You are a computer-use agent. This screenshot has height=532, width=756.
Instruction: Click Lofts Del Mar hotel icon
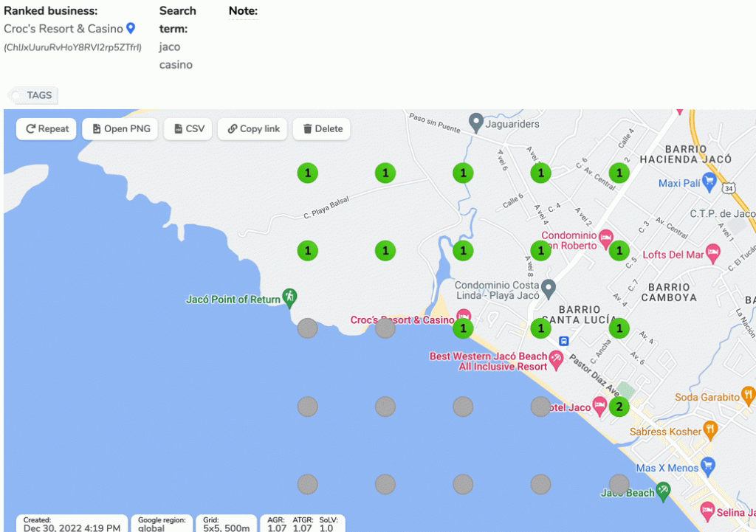pyautogui.click(x=713, y=252)
